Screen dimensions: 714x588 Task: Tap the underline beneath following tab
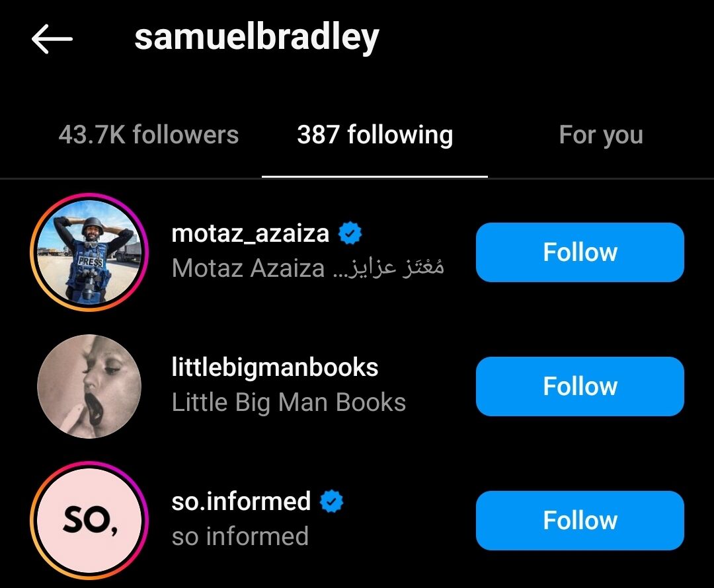(375, 176)
